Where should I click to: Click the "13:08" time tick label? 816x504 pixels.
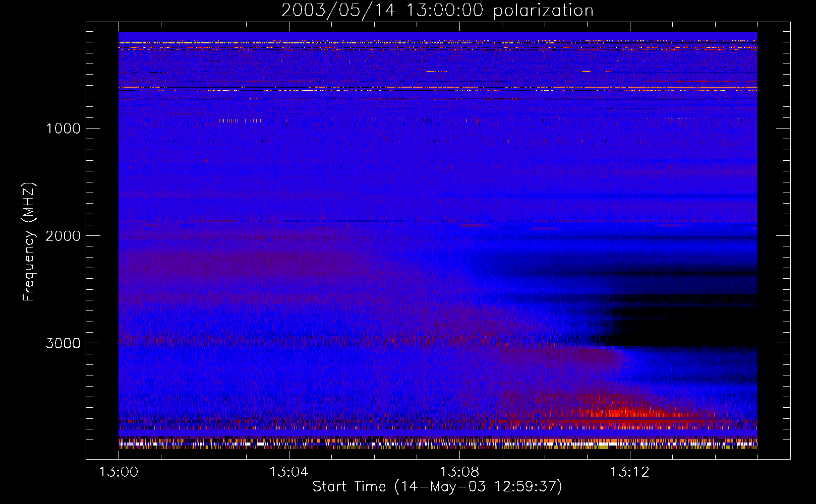coord(459,472)
